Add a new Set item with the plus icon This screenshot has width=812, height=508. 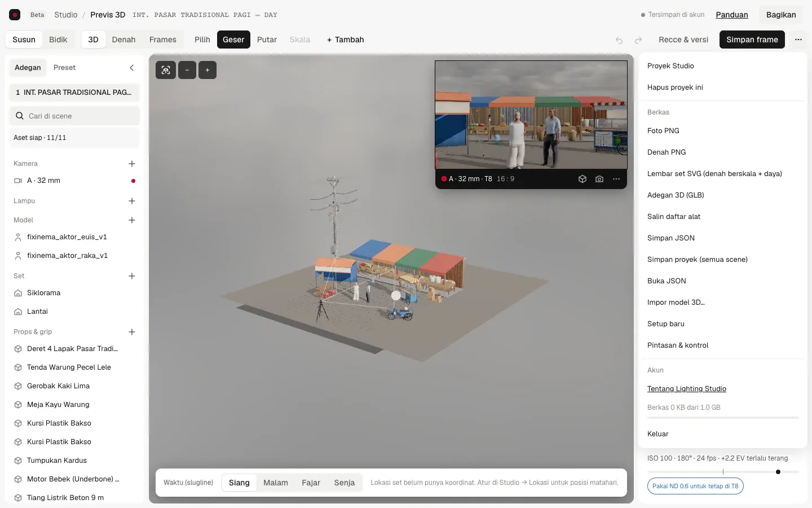coord(132,276)
